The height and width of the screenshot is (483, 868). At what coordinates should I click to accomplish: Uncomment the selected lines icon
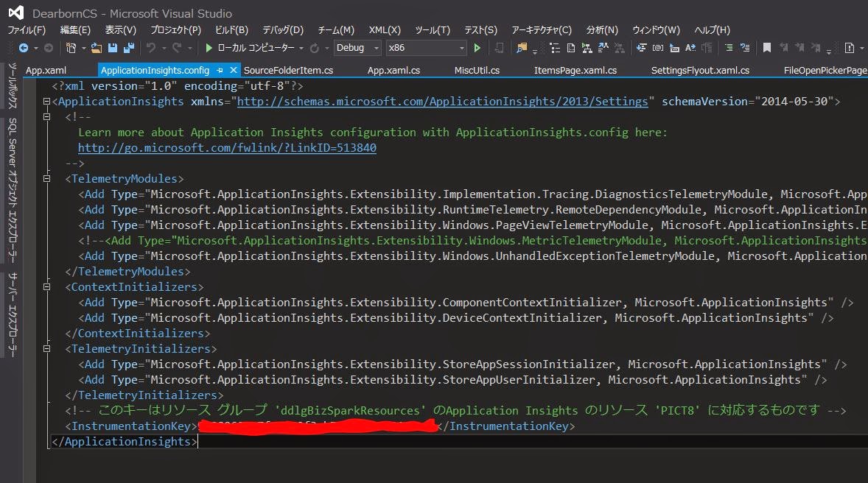[745, 48]
